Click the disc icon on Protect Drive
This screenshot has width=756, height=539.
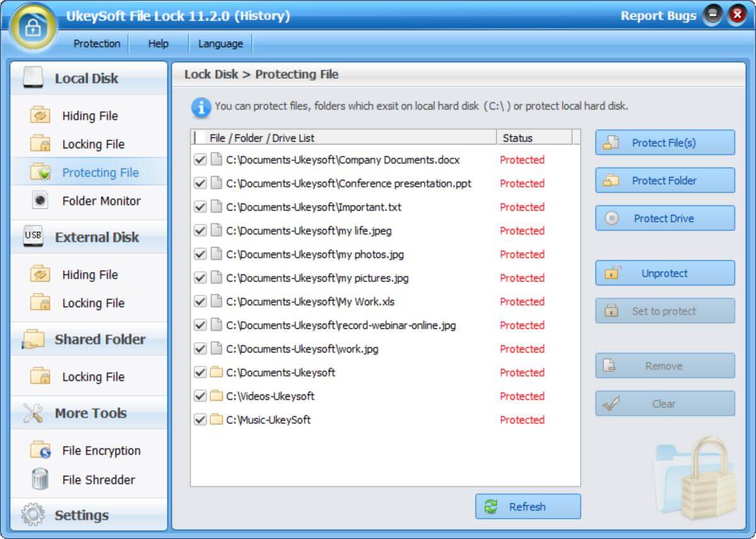[x=612, y=218]
